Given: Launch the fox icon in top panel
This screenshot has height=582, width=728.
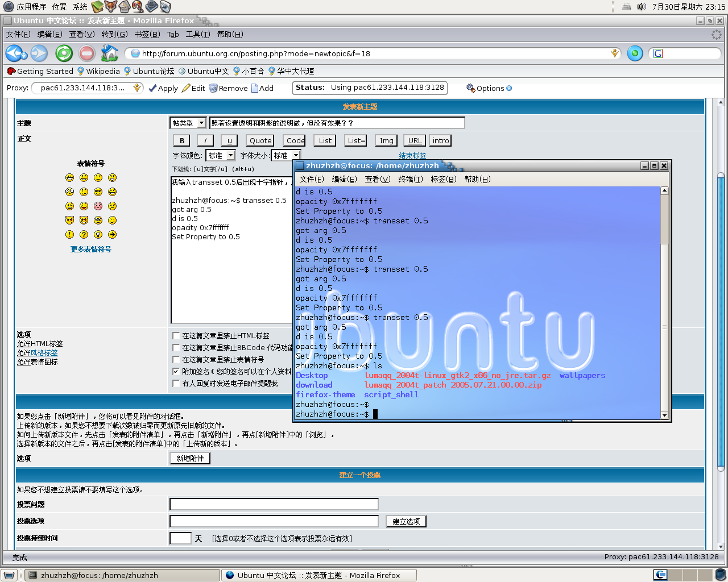Looking at the screenshot, I should (x=110, y=7).
